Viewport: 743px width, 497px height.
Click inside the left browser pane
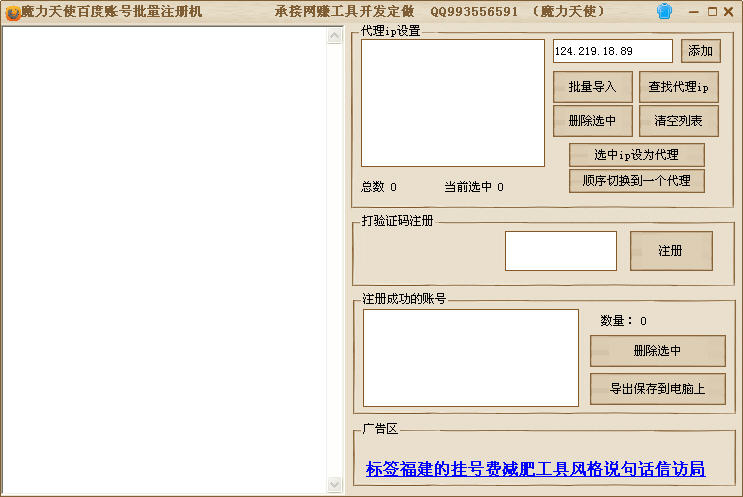click(165, 261)
